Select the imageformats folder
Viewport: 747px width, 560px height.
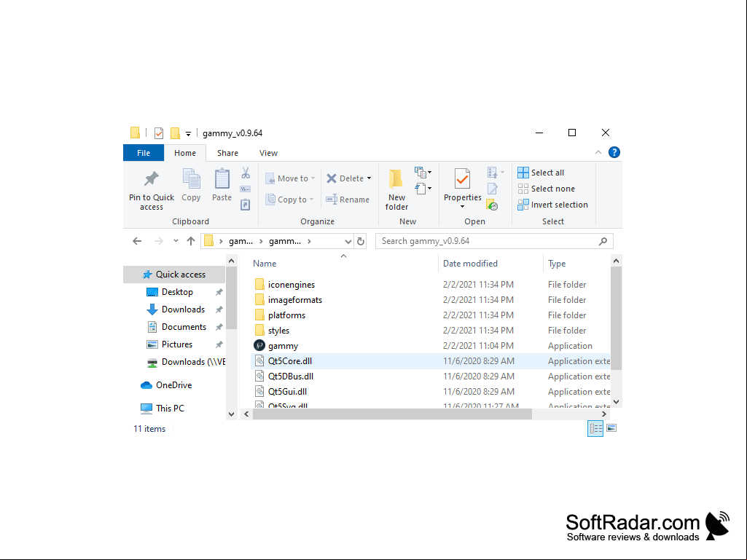click(295, 300)
